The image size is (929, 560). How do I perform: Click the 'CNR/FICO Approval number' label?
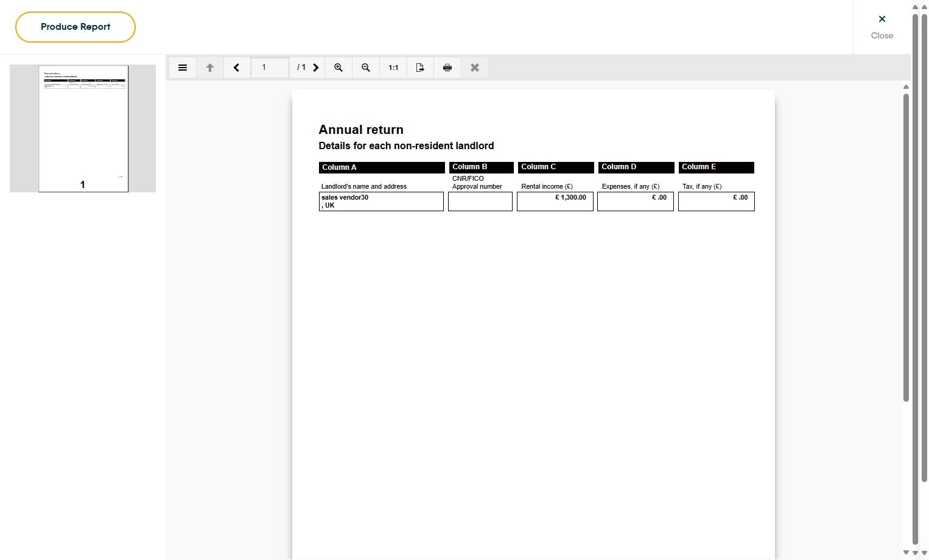point(477,183)
